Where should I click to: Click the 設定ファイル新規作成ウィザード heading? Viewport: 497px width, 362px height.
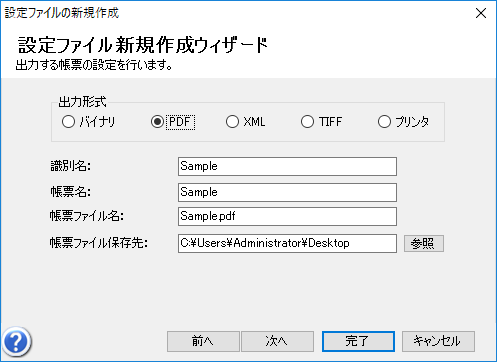pos(143,45)
